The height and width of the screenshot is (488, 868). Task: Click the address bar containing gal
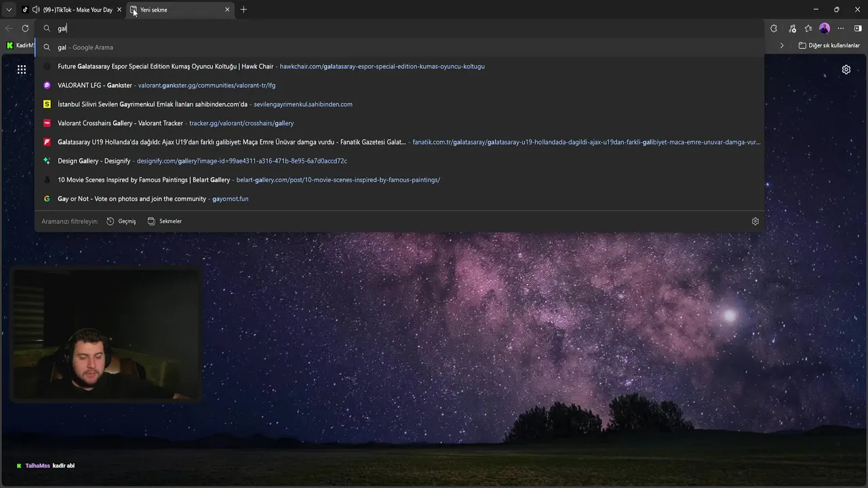(399, 28)
